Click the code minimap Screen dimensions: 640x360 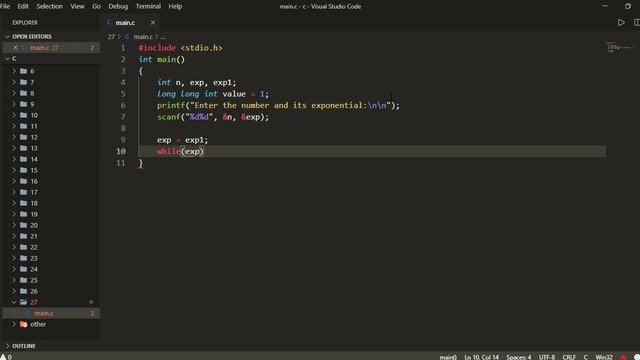click(620, 48)
